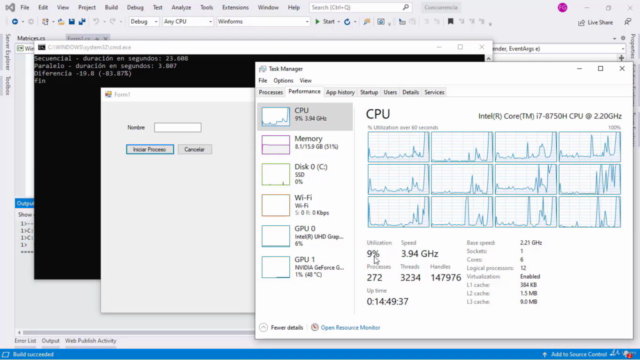Click the navigate backward arrow in toolbar
The width and height of the screenshot is (640, 360).
click(15, 22)
